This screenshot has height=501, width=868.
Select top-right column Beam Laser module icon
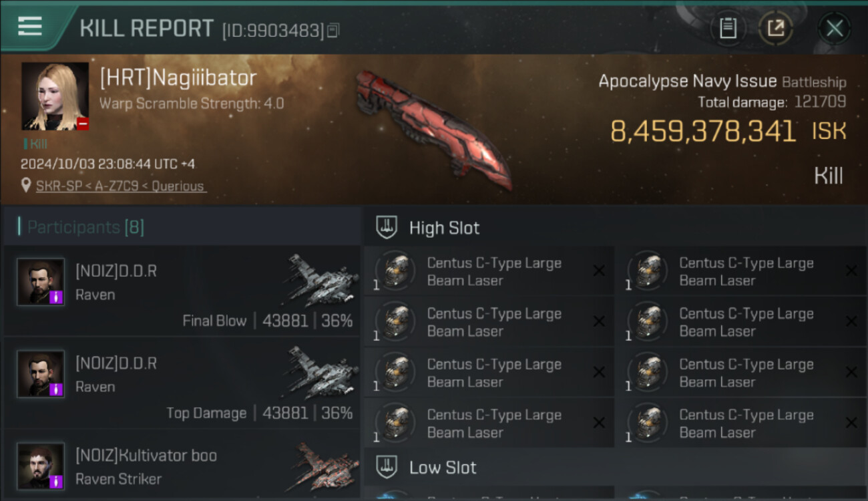click(646, 271)
